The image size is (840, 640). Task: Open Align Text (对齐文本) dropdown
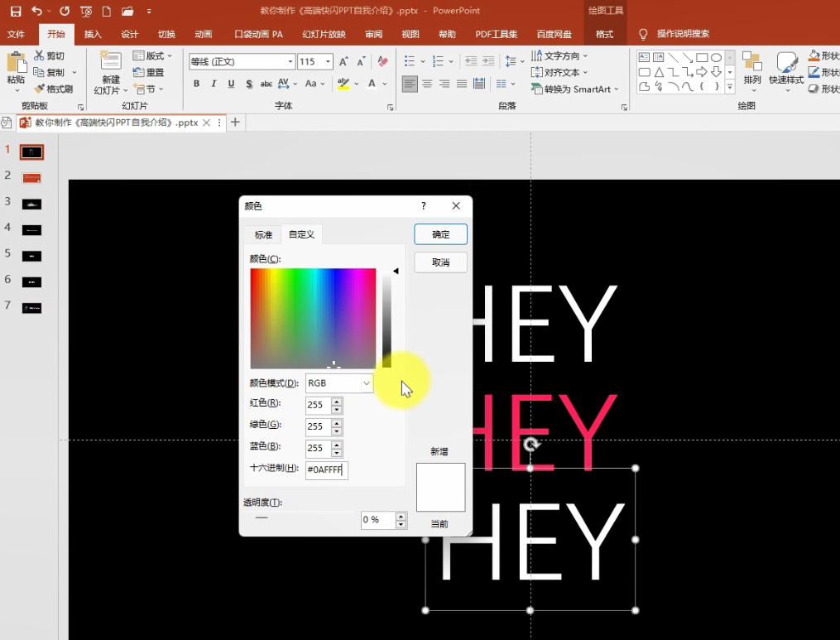[x=559, y=72]
